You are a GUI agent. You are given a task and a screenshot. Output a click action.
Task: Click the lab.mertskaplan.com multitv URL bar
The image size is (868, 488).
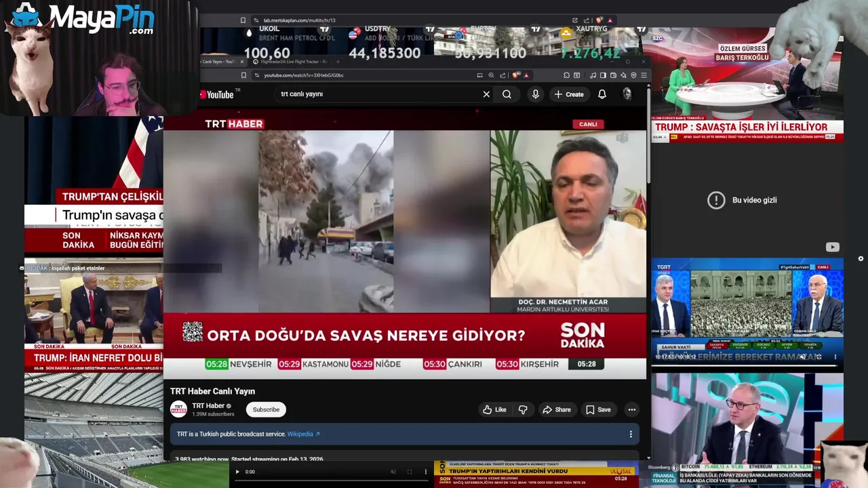click(299, 20)
